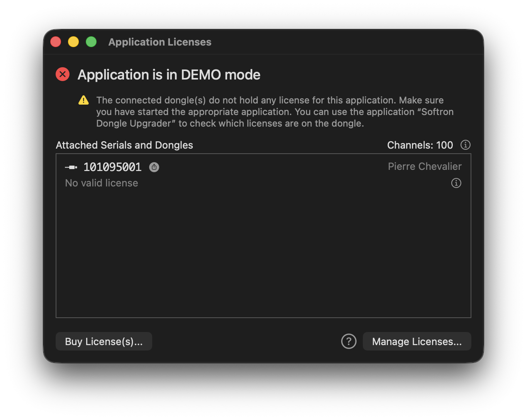Screen dimensions: 527x420
Task: Zoom window with the green button
Action: tap(91, 42)
